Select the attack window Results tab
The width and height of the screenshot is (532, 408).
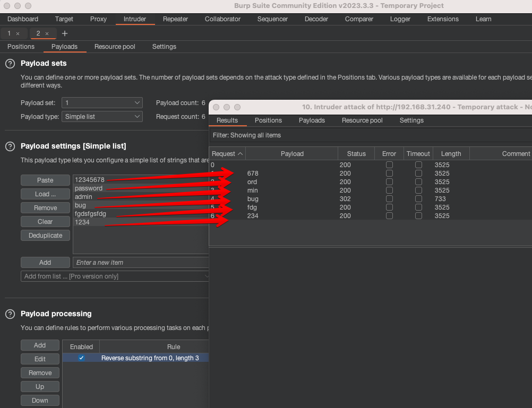coord(227,120)
